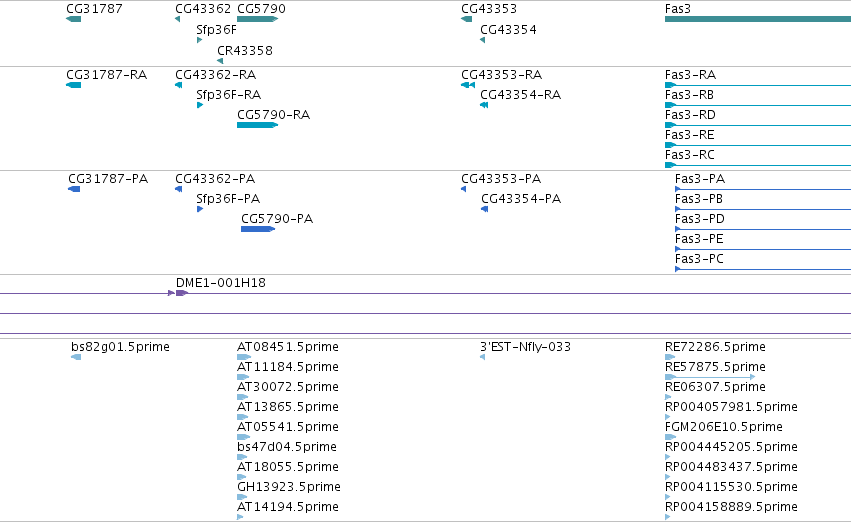Click the Fas3-RE transcript label

[x=690, y=135]
